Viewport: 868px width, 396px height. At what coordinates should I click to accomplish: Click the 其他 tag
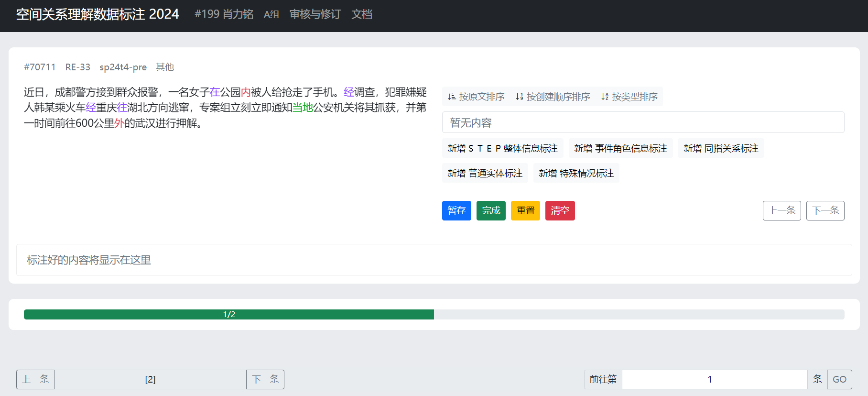click(x=165, y=67)
